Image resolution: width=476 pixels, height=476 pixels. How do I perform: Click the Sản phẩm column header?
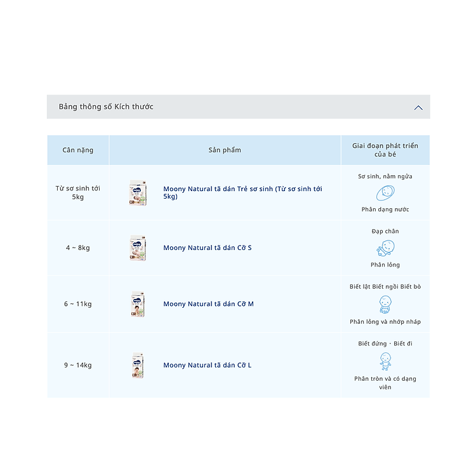225,150
